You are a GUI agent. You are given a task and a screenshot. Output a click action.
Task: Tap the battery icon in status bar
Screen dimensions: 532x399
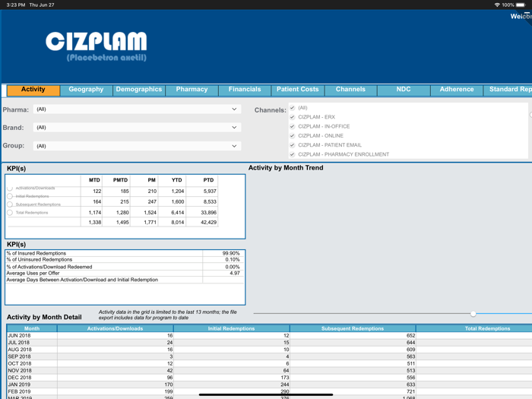coord(521,5)
